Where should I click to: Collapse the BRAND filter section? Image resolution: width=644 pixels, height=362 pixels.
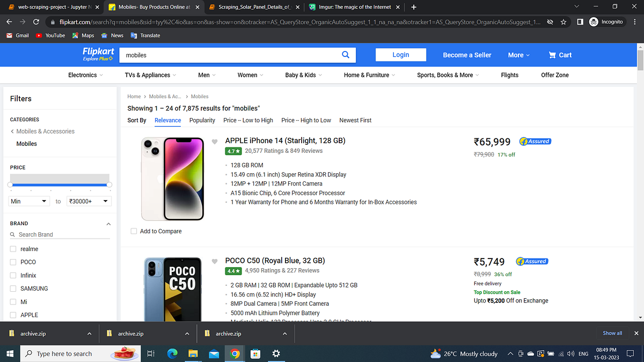pyautogui.click(x=108, y=224)
